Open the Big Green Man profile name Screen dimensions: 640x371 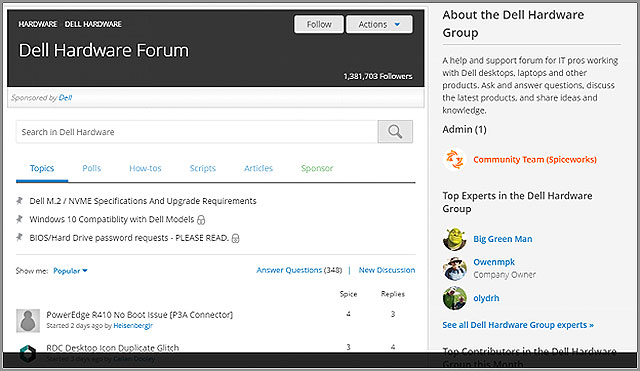pos(503,239)
